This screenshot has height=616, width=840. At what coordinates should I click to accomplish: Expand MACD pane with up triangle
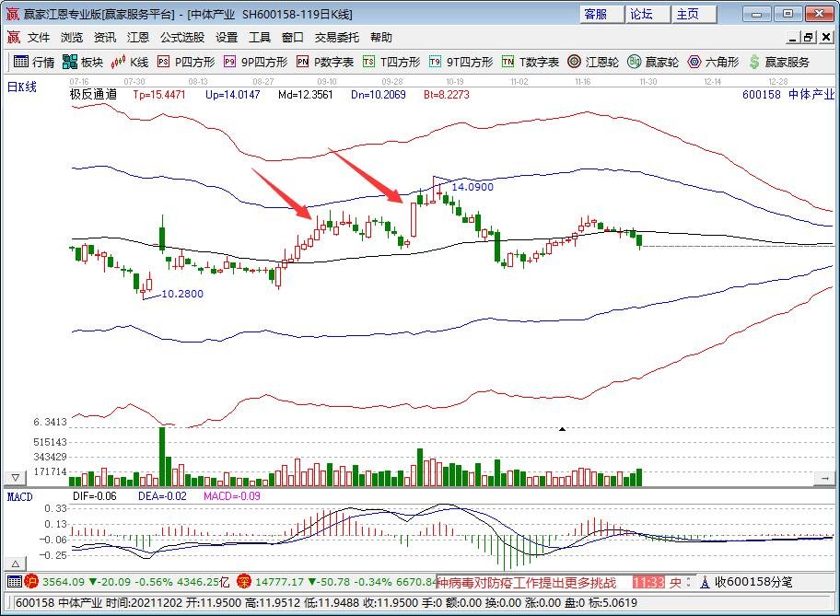coord(16,564)
